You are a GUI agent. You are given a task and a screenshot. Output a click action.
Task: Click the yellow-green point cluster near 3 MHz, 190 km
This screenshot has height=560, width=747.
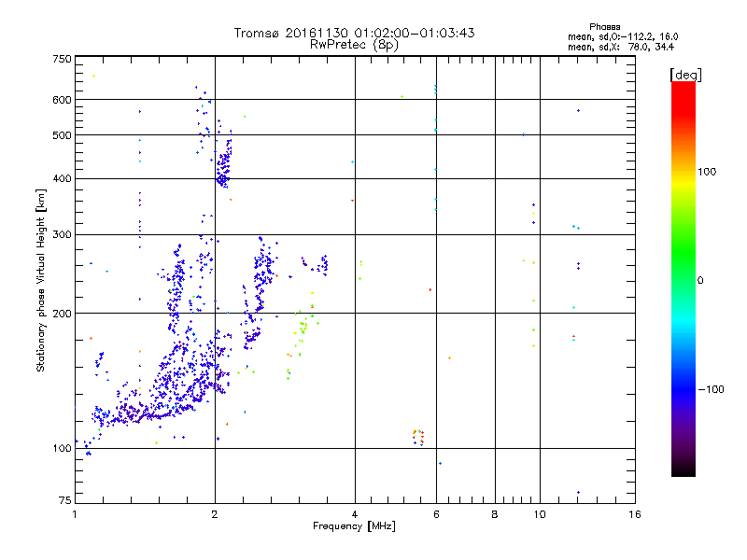pos(302,329)
